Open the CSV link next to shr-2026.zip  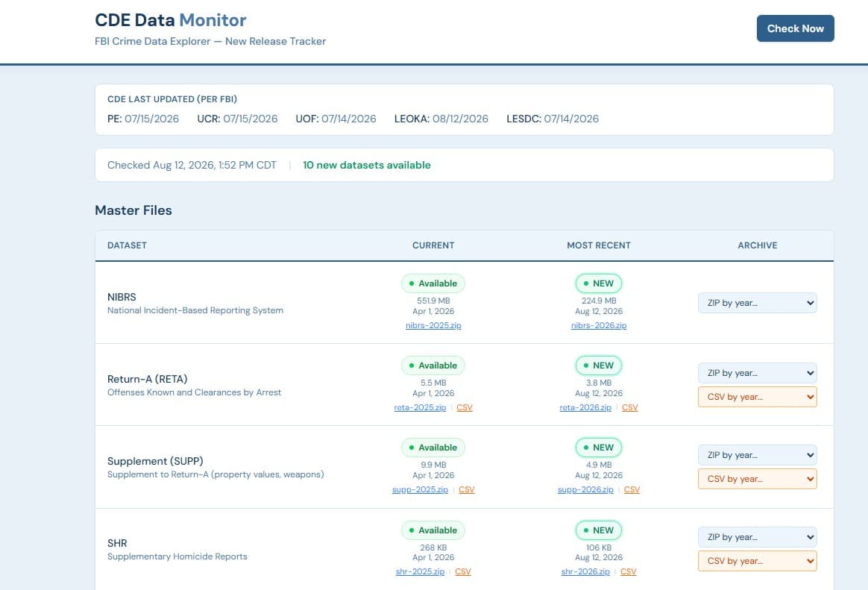[629, 572]
